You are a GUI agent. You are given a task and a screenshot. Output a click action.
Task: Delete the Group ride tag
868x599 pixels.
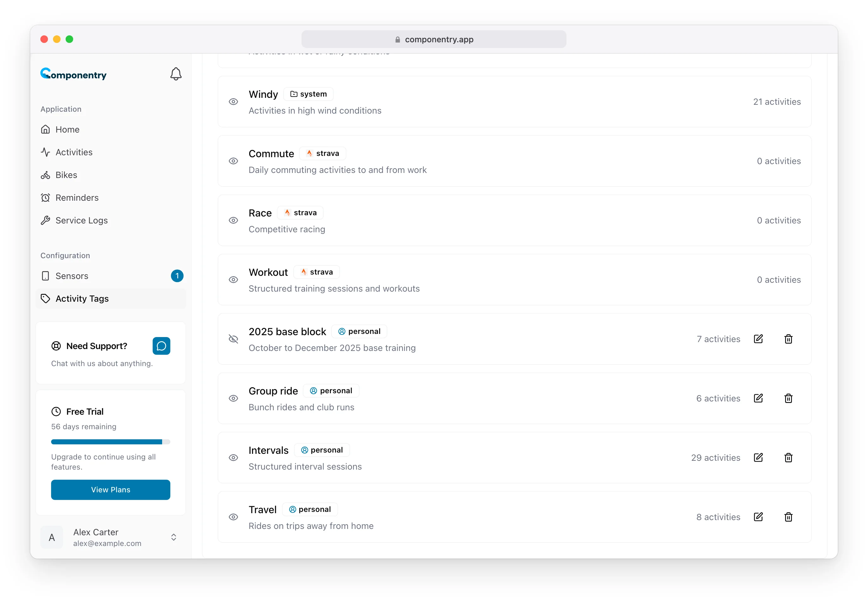[788, 398]
